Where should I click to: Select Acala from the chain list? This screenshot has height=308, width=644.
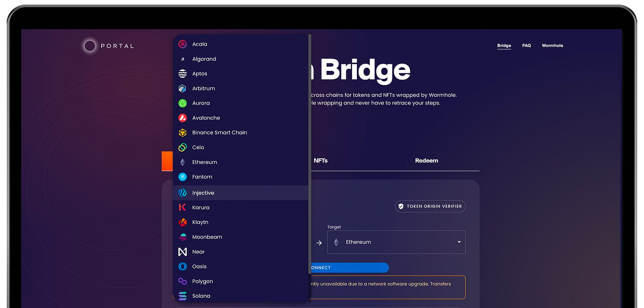241,44
